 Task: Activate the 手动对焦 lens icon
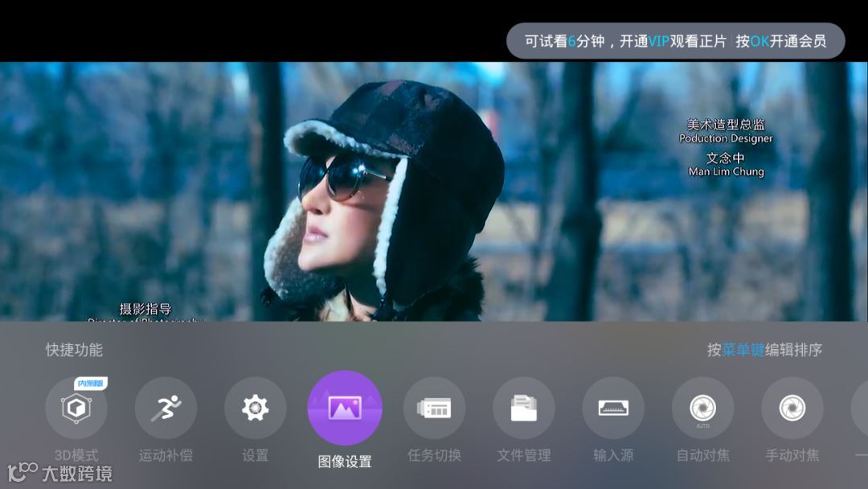pos(792,408)
